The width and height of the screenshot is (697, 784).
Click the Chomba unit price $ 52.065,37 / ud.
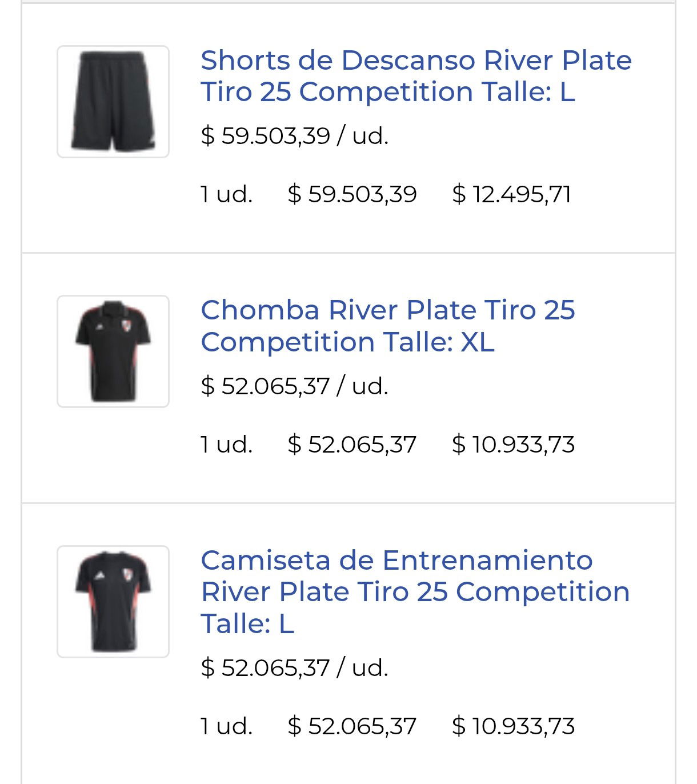(295, 386)
